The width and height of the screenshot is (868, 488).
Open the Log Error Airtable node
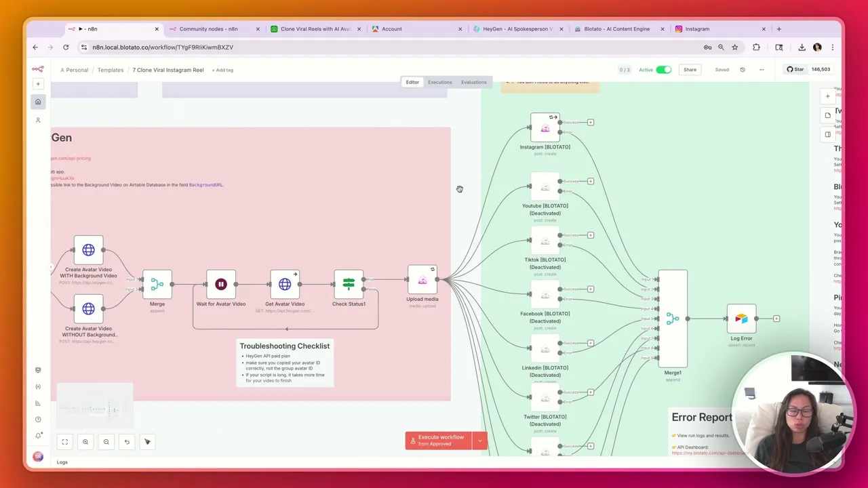point(741,319)
